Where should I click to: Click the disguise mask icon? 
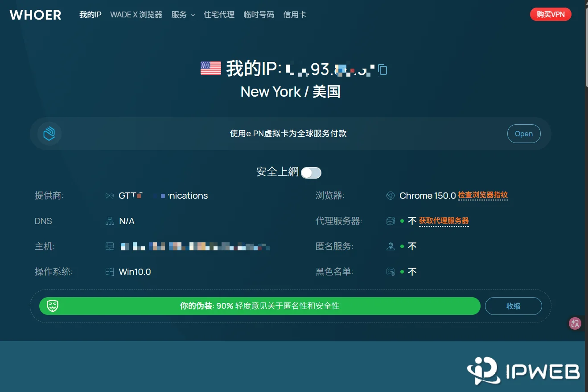pos(53,306)
